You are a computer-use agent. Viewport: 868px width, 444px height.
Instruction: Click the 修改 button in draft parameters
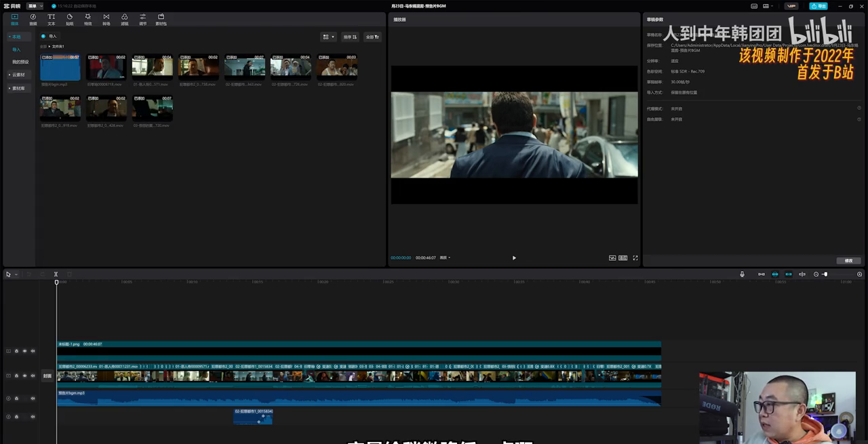coord(848,260)
